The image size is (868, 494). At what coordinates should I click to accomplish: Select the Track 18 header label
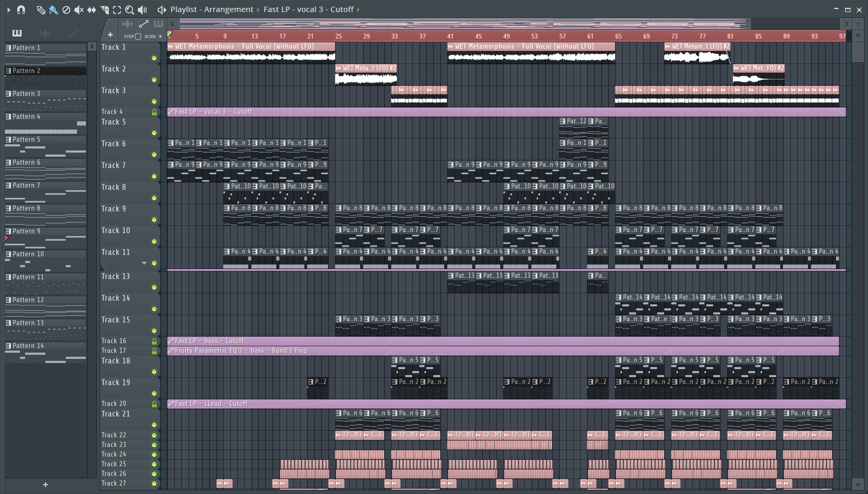click(x=116, y=361)
